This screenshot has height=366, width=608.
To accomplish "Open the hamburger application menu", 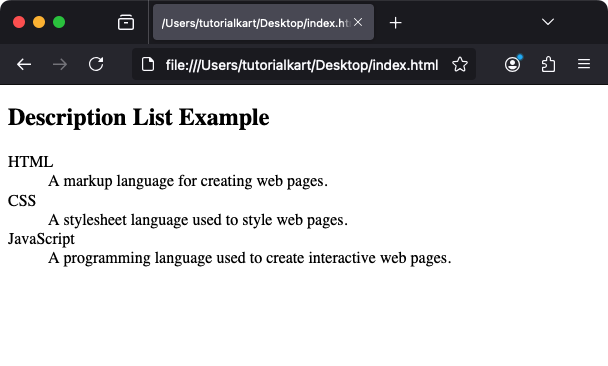I will 584,64.
